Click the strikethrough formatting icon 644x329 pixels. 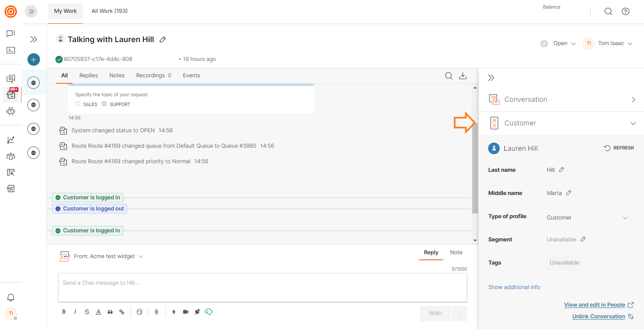coord(87,312)
